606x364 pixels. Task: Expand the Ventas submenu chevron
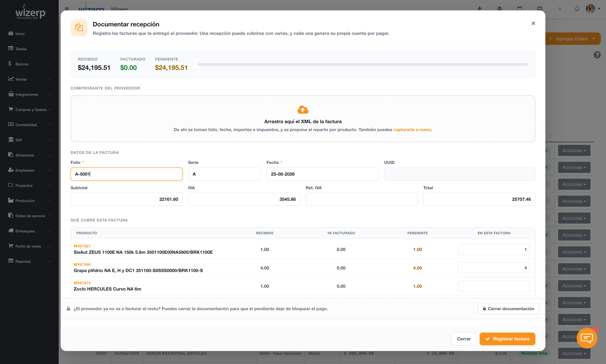point(49,79)
